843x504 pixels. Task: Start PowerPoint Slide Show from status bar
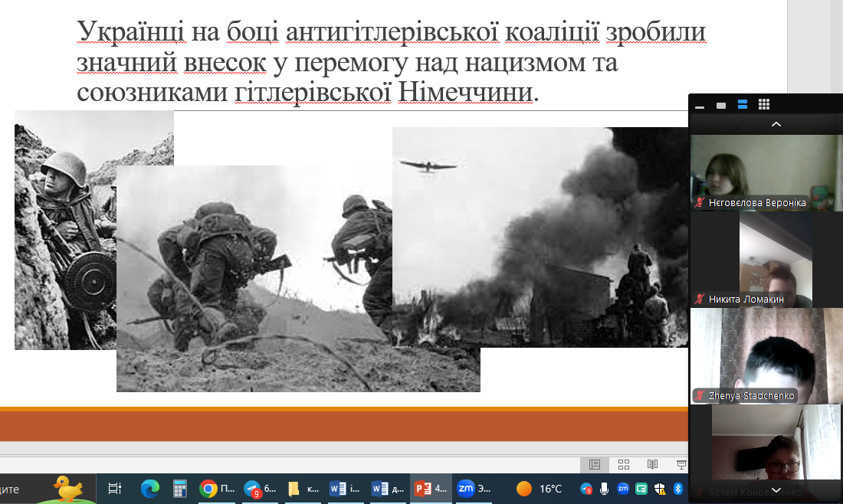[x=681, y=464]
